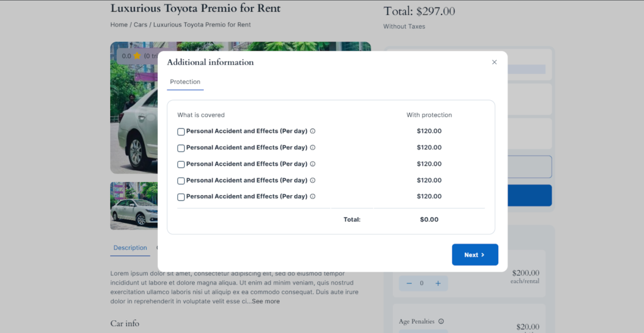
Task: Check the second Personal Accident and Effects box
Action: click(180, 148)
